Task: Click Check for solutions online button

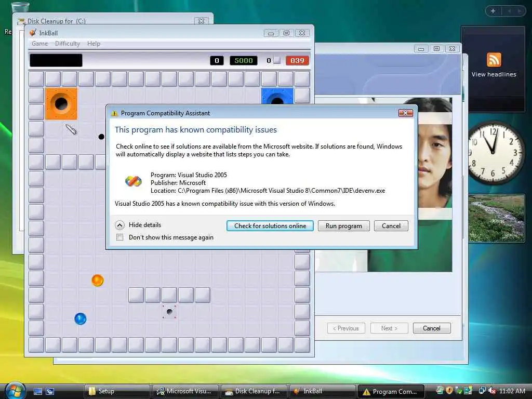Action: click(270, 226)
